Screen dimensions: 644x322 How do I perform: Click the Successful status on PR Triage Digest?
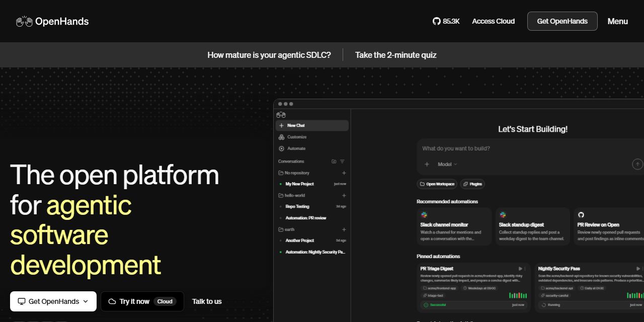435,305
